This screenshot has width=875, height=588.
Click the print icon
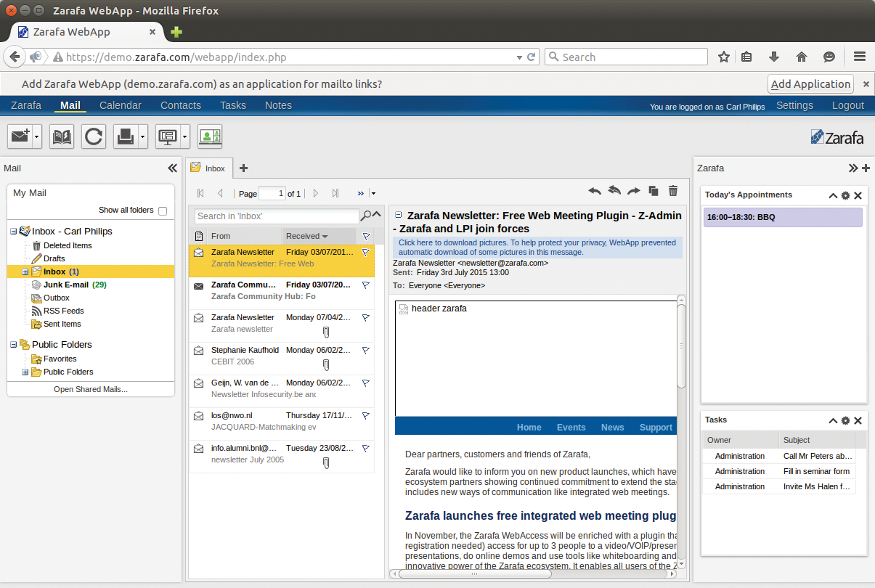[x=125, y=136]
